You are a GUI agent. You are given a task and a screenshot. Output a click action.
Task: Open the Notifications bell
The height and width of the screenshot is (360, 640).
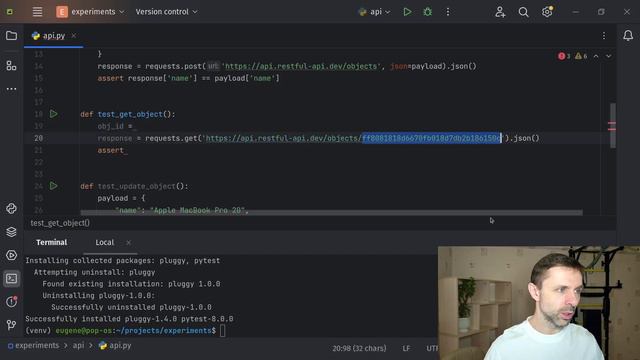pyautogui.click(x=628, y=36)
